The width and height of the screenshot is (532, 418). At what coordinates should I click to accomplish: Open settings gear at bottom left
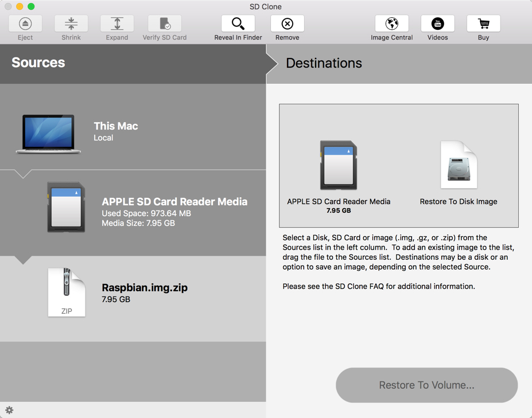[x=10, y=410]
